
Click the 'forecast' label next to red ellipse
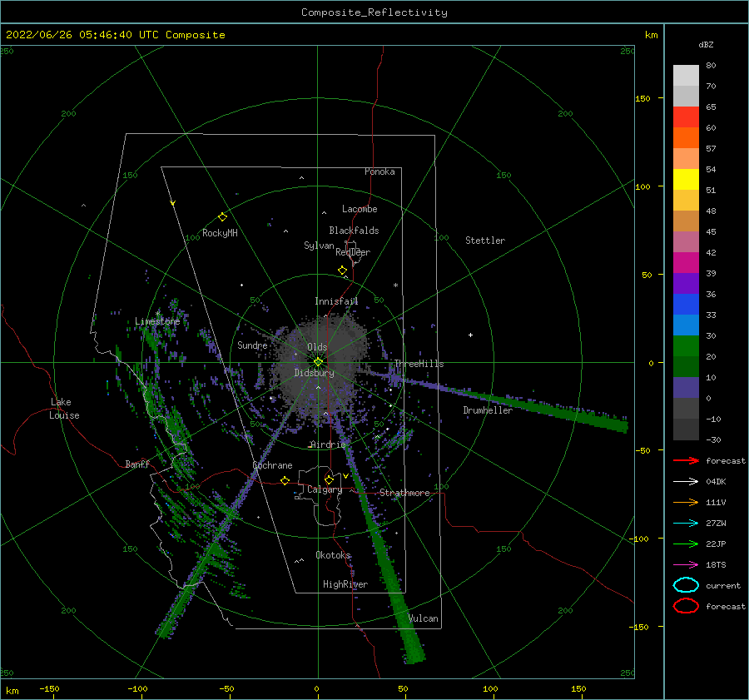[x=726, y=606]
